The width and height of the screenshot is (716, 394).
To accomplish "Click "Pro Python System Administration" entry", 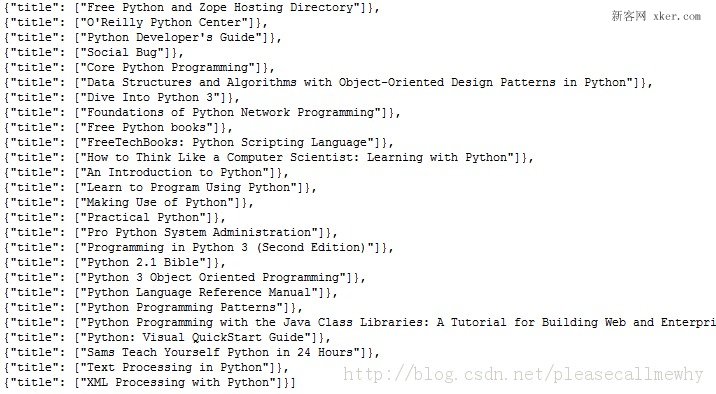I will click(x=171, y=233).
